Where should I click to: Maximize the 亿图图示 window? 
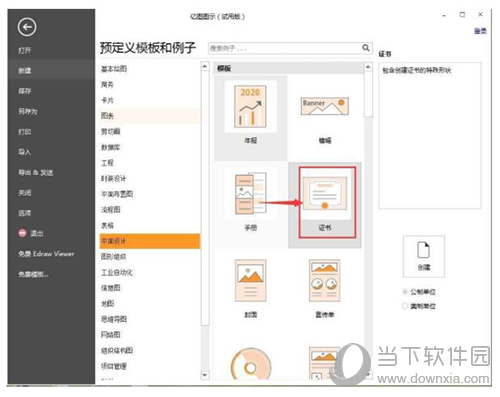[462, 14]
